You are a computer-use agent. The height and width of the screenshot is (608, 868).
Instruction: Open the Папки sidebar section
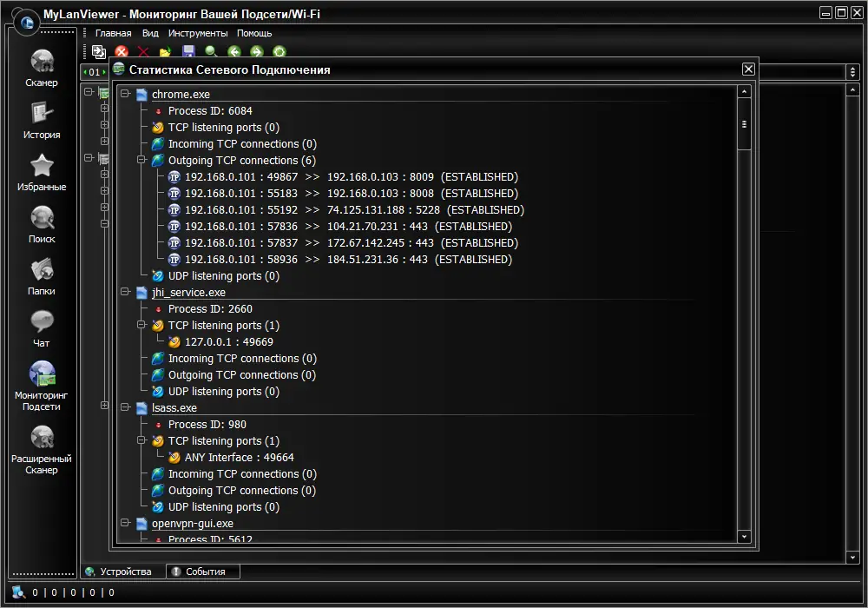pos(42,276)
